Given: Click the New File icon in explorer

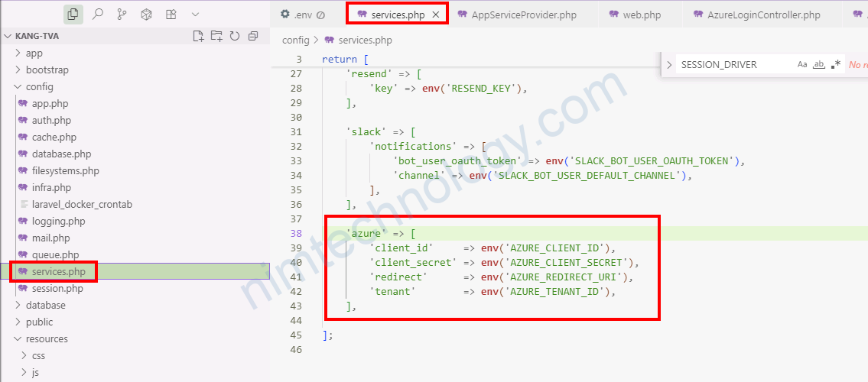Looking at the screenshot, I should click(198, 36).
